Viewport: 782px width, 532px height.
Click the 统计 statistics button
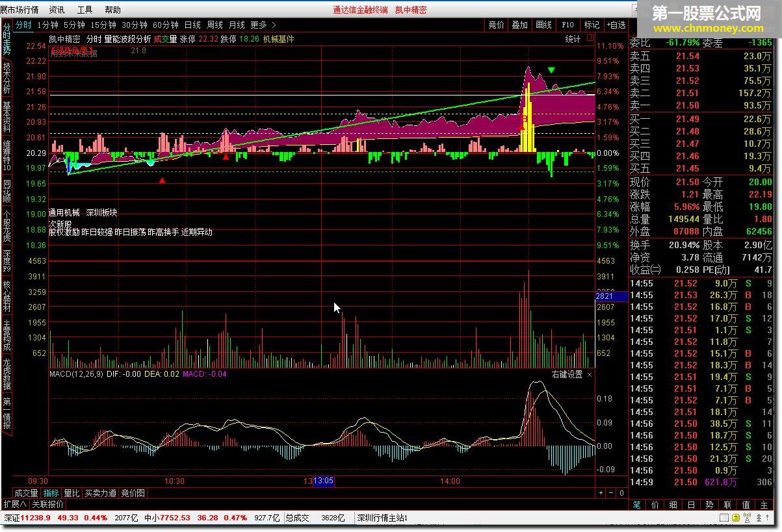(573, 39)
